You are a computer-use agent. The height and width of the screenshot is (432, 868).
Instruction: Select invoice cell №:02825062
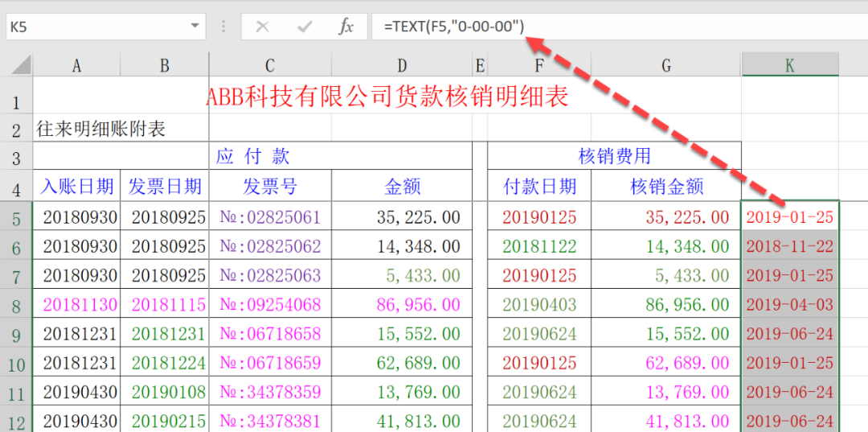point(270,246)
